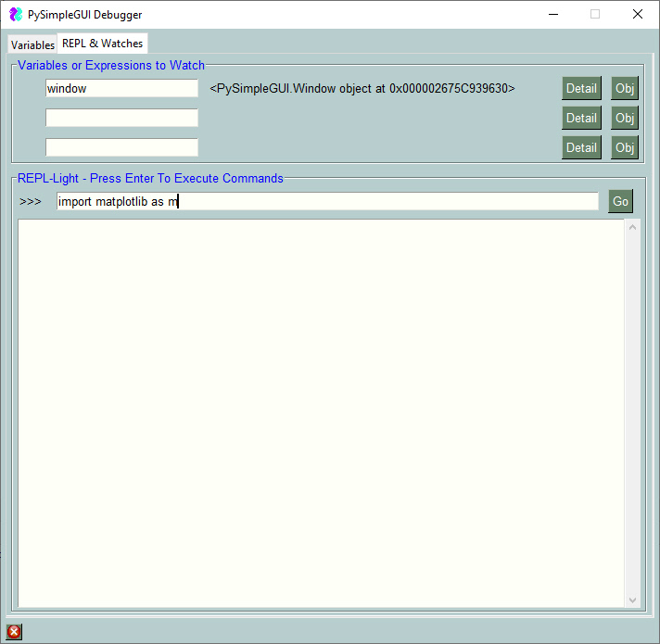Run the REPL command with Go
This screenshot has height=644, width=660.
620,201
